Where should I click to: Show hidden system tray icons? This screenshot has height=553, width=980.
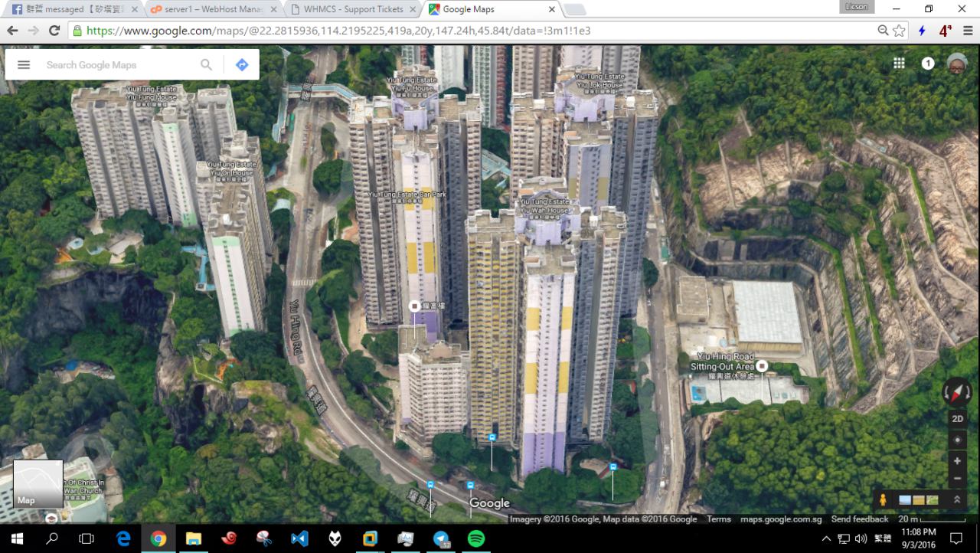pos(826,538)
